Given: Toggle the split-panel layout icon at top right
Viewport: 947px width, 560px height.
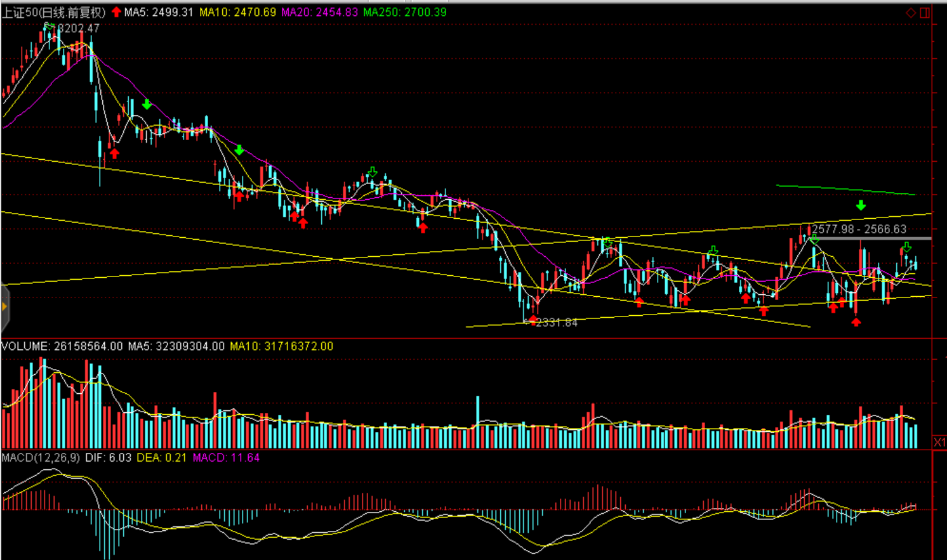Looking at the screenshot, I should (x=925, y=13).
